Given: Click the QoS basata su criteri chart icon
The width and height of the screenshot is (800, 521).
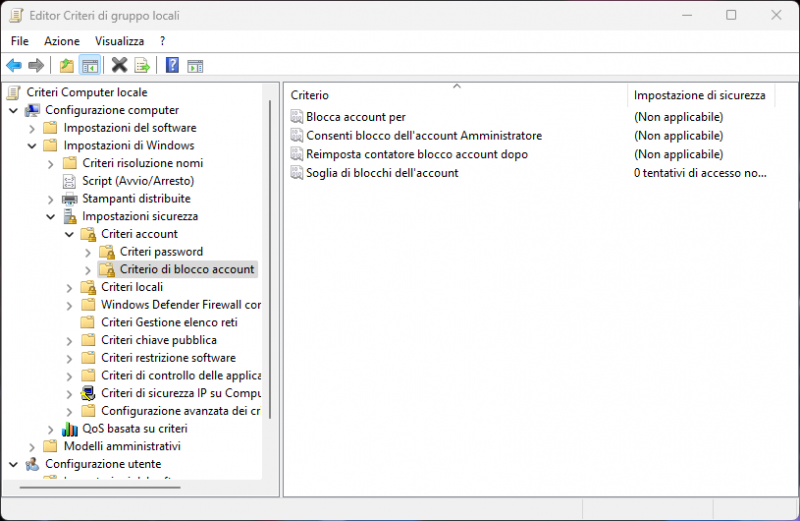Looking at the screenshot, I should (69, 429).
